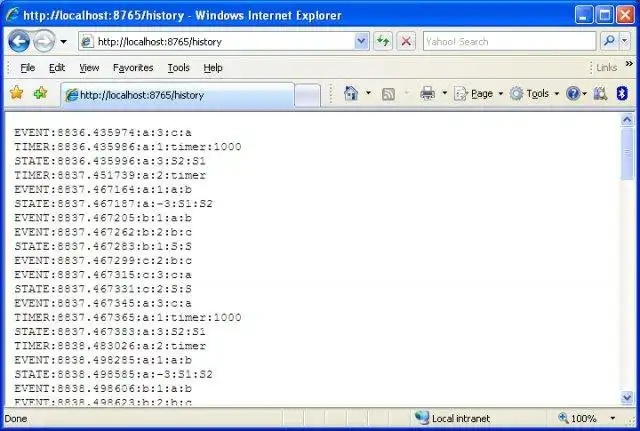
Task: Click line STATE:8837.467283:b:1:S:S
Action: (x=103, y=247)
